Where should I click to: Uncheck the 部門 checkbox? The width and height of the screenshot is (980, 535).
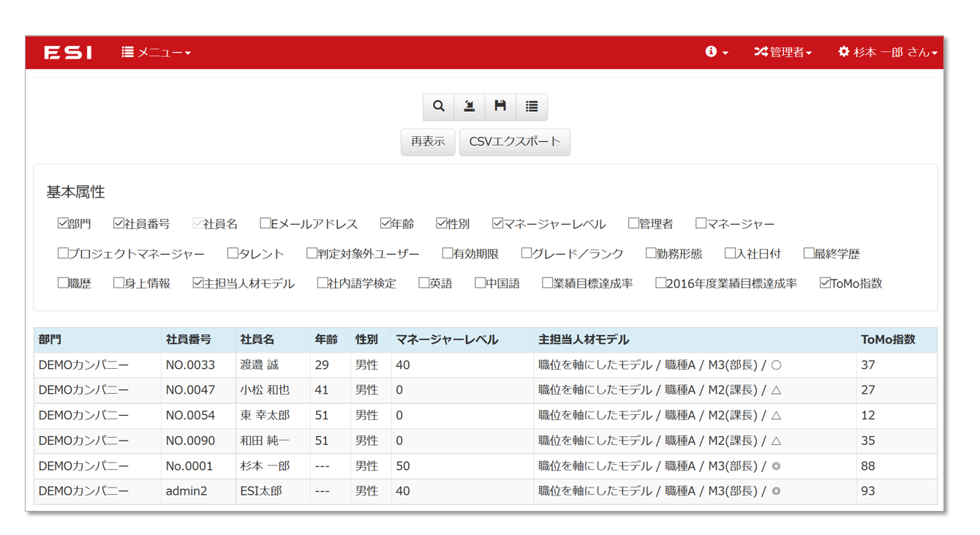pyautogui.click(x=63, y=223)
